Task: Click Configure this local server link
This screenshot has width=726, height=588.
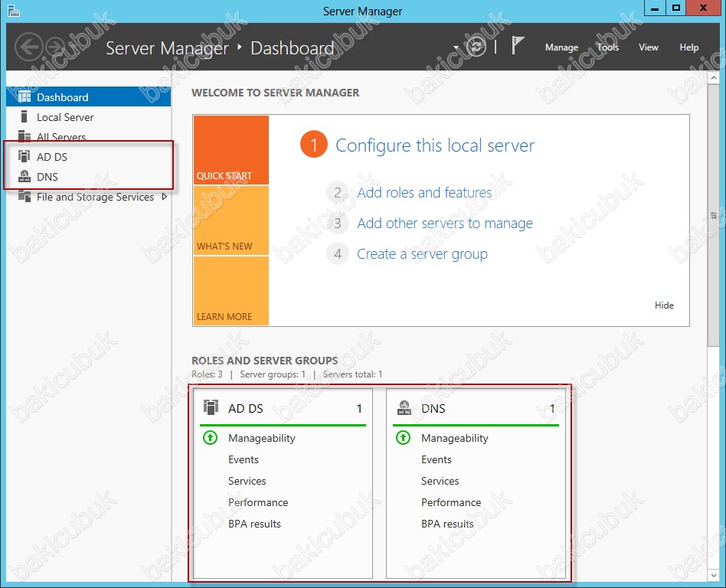Action: click(435, 145)
